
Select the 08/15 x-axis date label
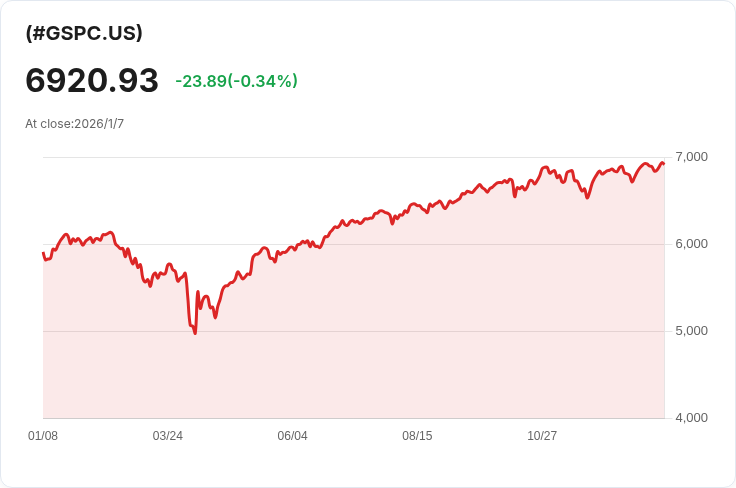click(x=417, y=435)
